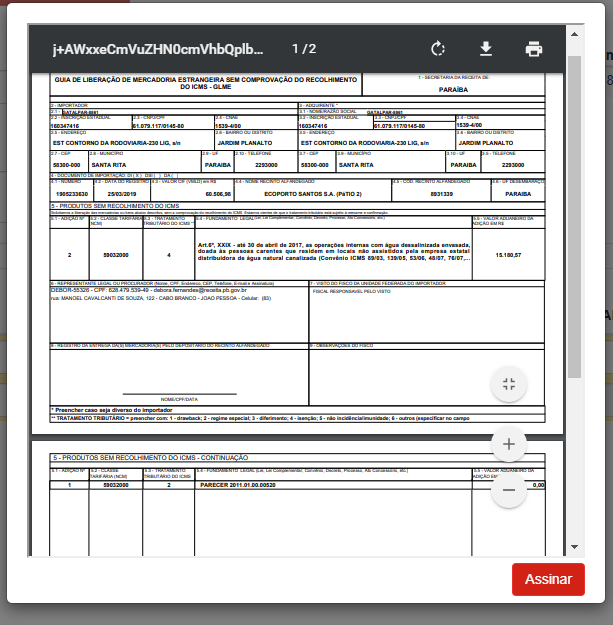This screenshot has height=625, width=613.
Task: Click the Assinar button
Action: pyautogui.click(x=548, y=579)
